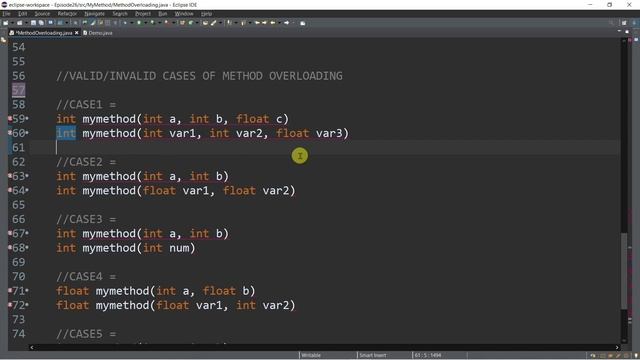Click the Previous Annotation toolbar icon
640x360 pixels.
click(x=243, y=23)
